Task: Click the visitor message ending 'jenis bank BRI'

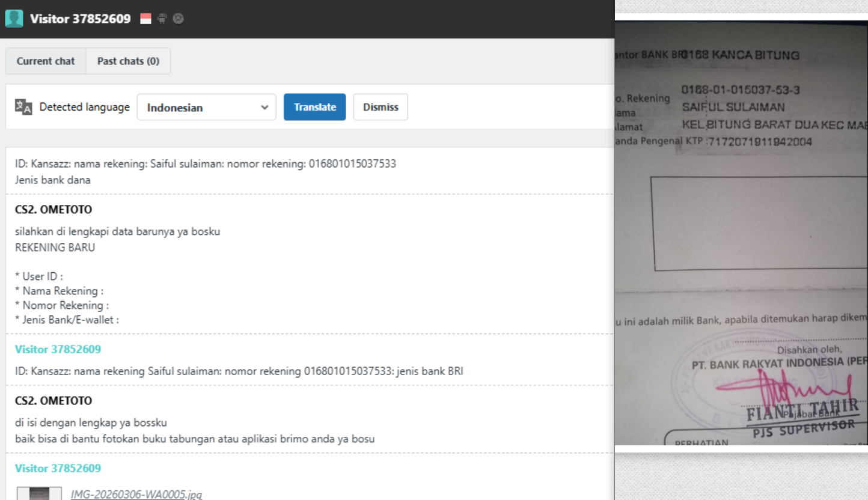Action: point(239,371)
